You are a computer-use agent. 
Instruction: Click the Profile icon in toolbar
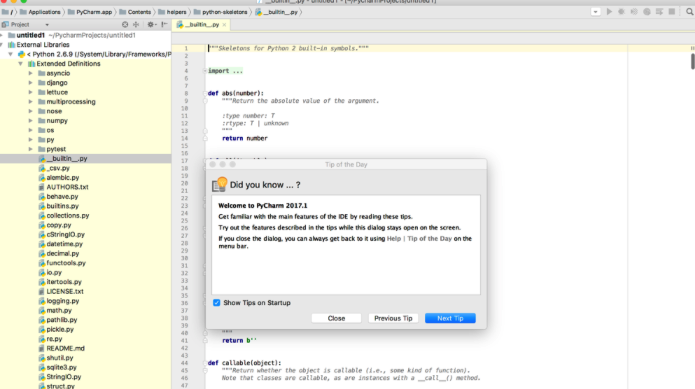[647, 12]
